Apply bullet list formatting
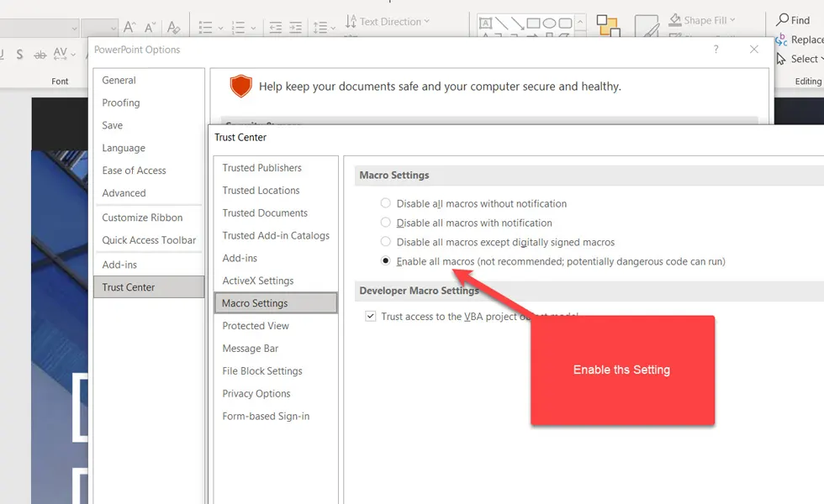Screen dimensions: 824x504 [205, 27]
